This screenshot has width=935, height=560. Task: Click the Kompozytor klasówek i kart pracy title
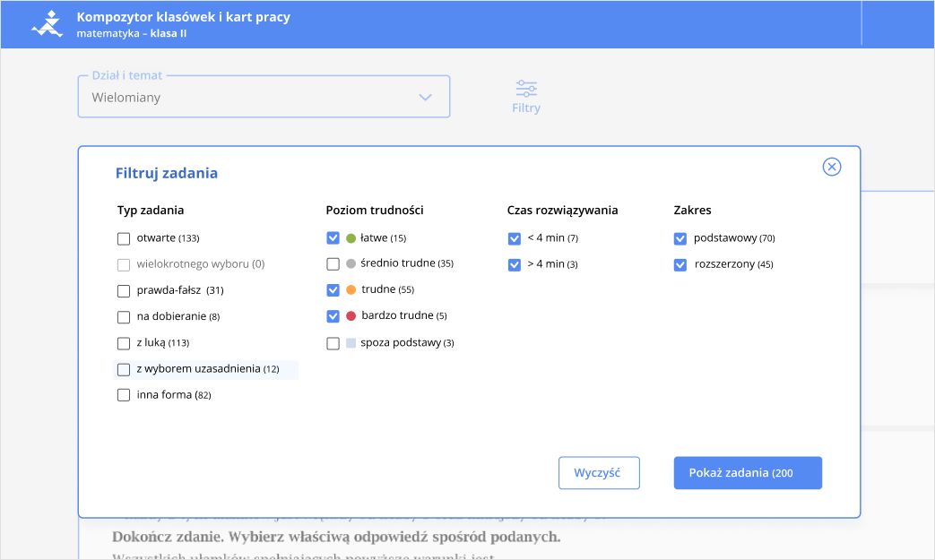click(x=183, y=17)
